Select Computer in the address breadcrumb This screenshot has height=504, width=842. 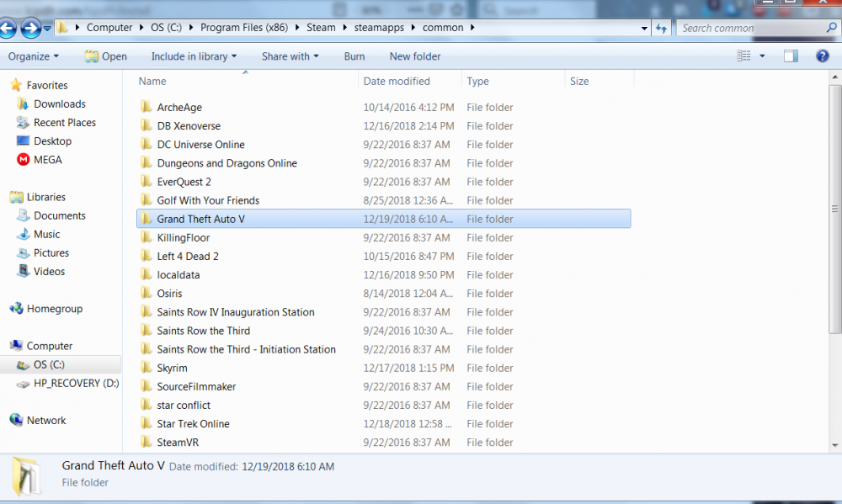pos(109,28)
